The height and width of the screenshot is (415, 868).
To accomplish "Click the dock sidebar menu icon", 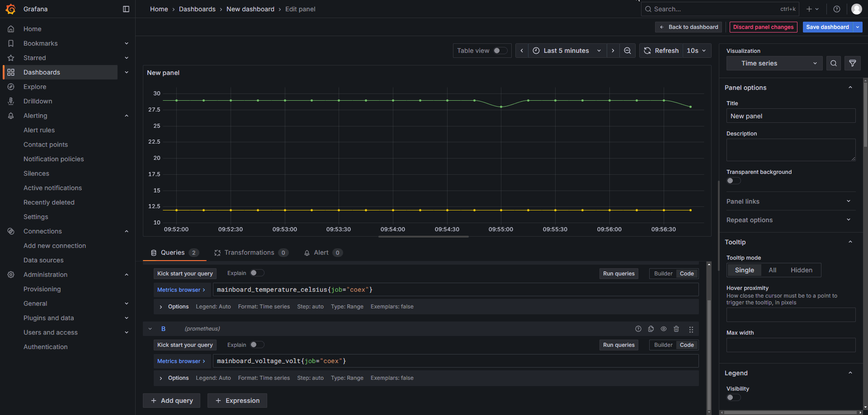I will tap(126, 9).
